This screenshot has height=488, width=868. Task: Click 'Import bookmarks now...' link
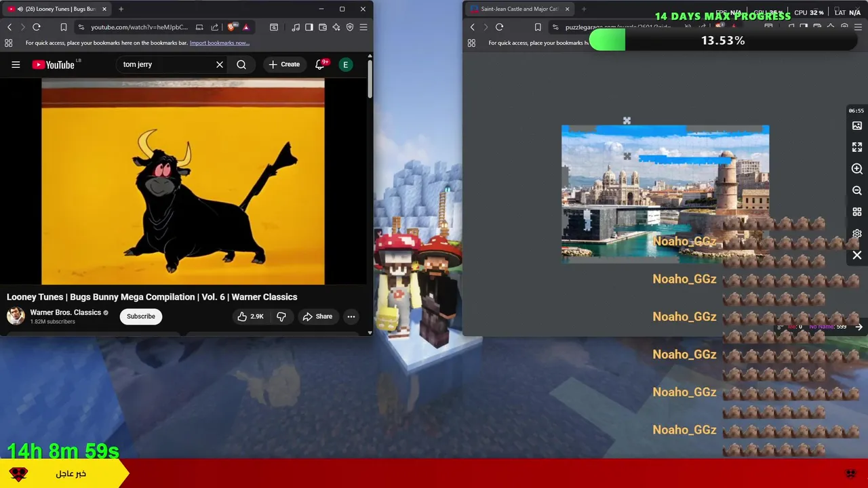220,43
